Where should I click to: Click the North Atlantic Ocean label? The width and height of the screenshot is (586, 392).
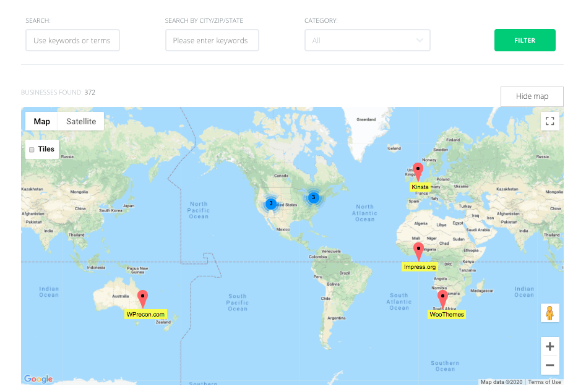point(364,213)
